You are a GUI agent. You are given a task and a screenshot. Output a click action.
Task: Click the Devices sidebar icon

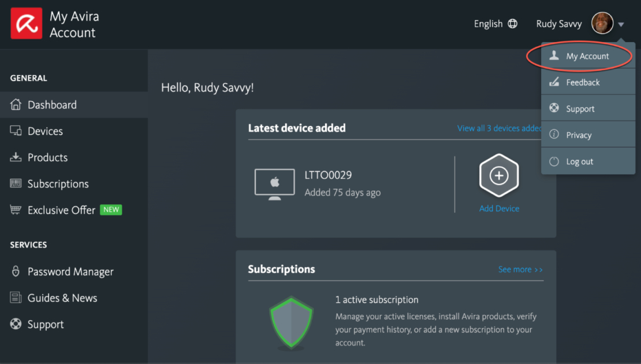[16, 131]
